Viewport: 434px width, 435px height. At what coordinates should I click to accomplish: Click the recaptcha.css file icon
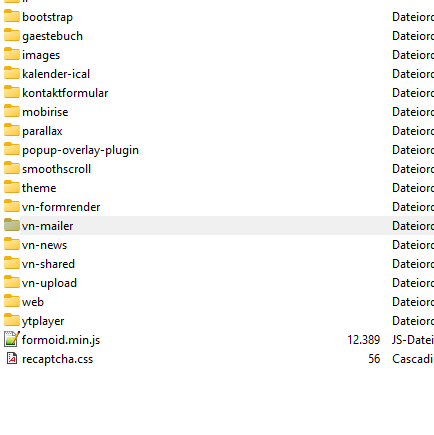[x=12, y=358]
